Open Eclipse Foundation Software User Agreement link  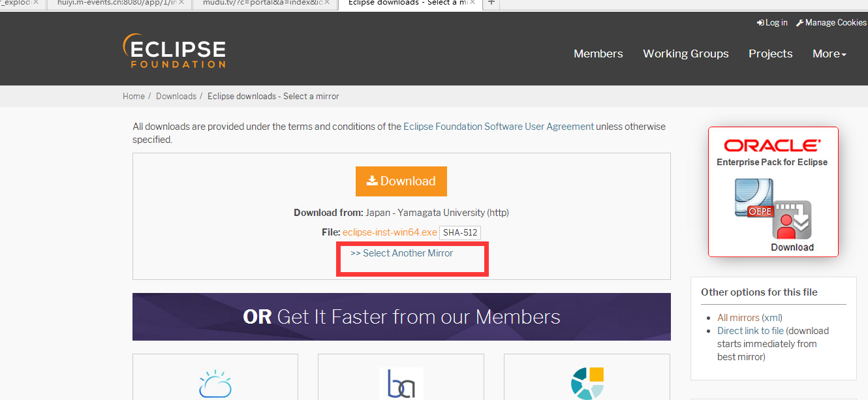tap(499, 127)
